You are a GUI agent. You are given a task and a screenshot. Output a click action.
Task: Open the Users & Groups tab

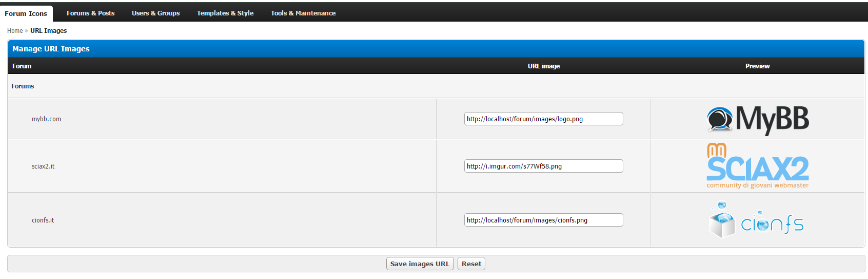tap(155, 13)
